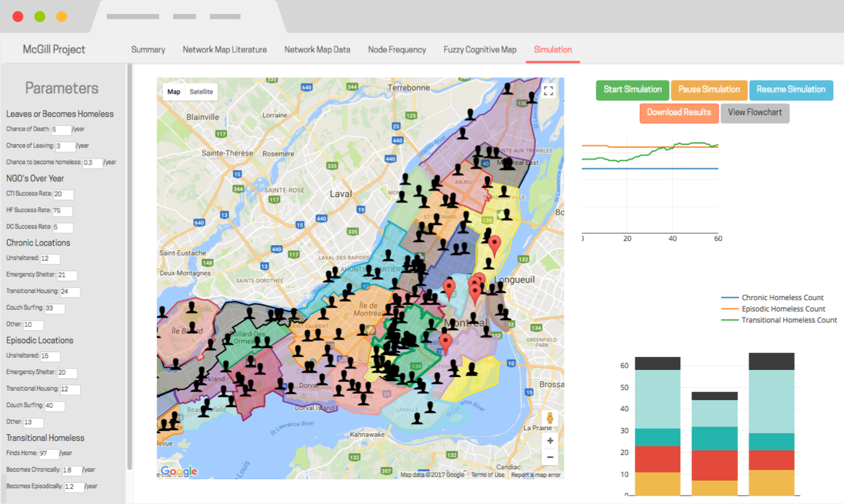Click the Download Results button
Screen dimensions: 844x504
click(x=679, y=113)
